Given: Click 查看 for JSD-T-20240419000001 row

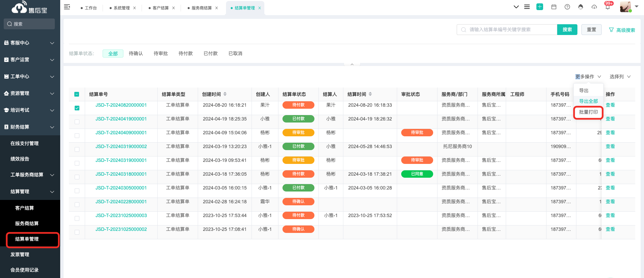Looking at the screenshot, I should [610, 119].
